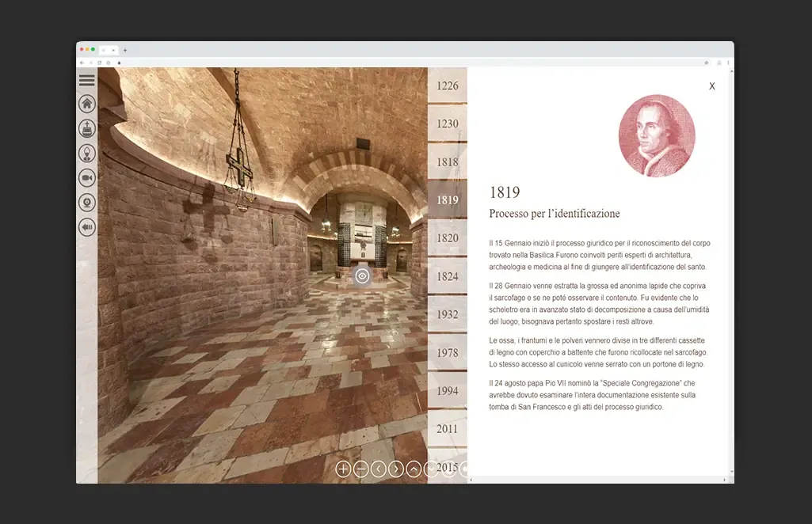Close the 1819 info panel

pyautogui.click(x=712, y=86)
